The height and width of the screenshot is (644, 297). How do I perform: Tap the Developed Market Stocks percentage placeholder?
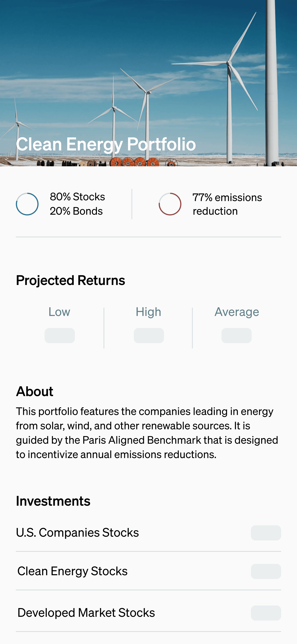[266, 613]
